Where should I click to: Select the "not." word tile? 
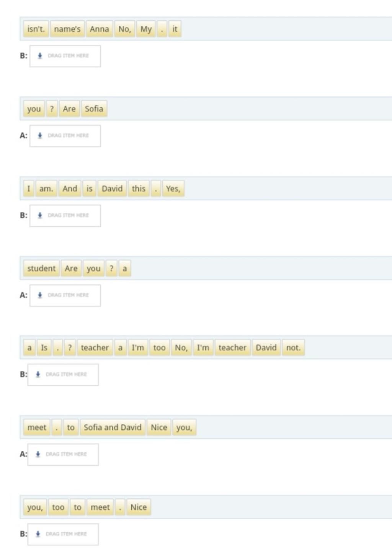[293, 347]
